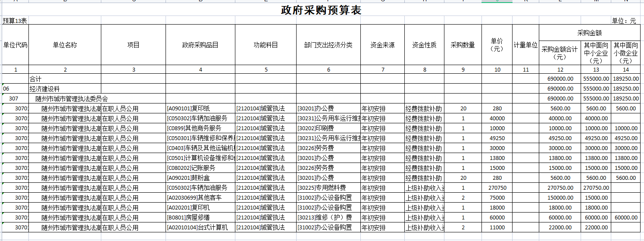644x241 pixels.
Task: Select the [A02030699]其他客车 cell
Action: click(x=200, y=198)
